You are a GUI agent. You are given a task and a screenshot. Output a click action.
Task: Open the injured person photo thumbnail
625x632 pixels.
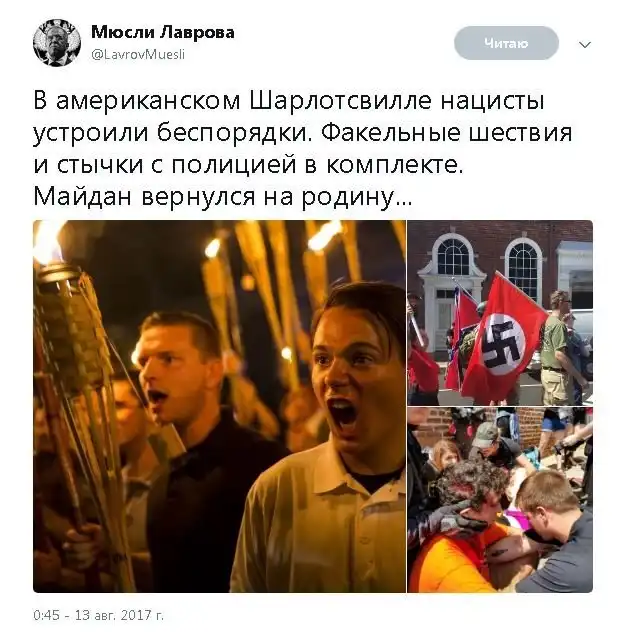click(x=500, y=500)
